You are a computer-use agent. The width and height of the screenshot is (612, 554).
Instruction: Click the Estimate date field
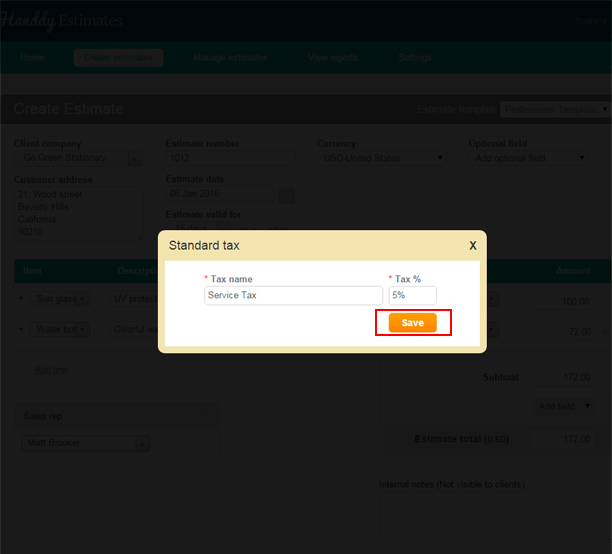coord(220,194)
